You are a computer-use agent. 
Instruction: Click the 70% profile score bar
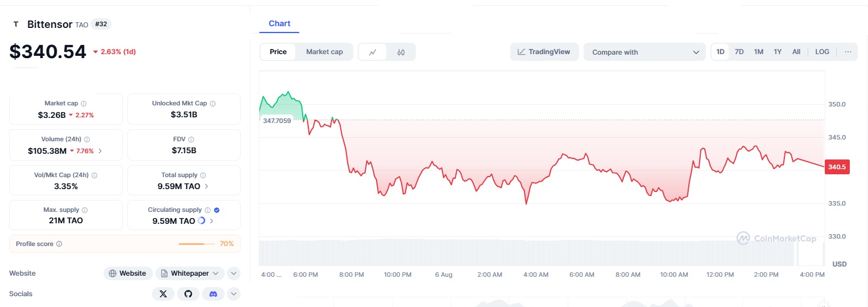point(196,244)
